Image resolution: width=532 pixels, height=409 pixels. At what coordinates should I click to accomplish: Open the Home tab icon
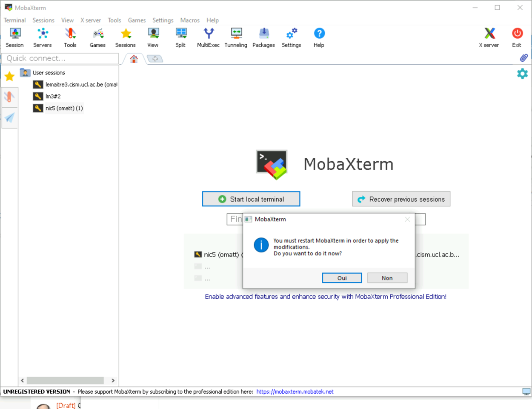click(134, 59)
